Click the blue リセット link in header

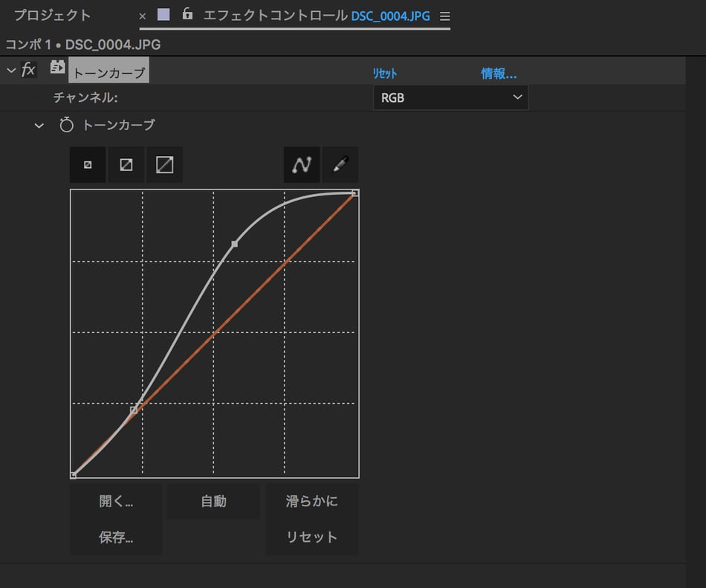point(385,74)
